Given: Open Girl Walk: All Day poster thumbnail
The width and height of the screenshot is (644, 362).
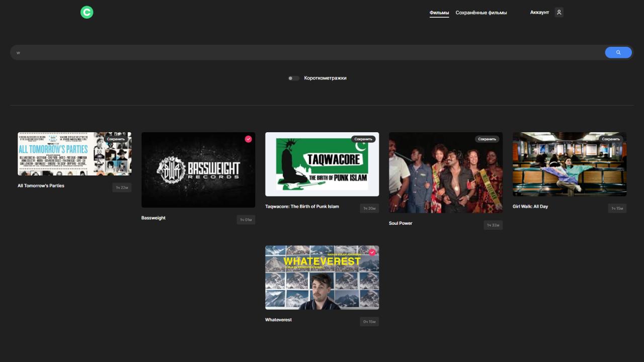Looking at the screenshot, I should [x=570, y=164].
